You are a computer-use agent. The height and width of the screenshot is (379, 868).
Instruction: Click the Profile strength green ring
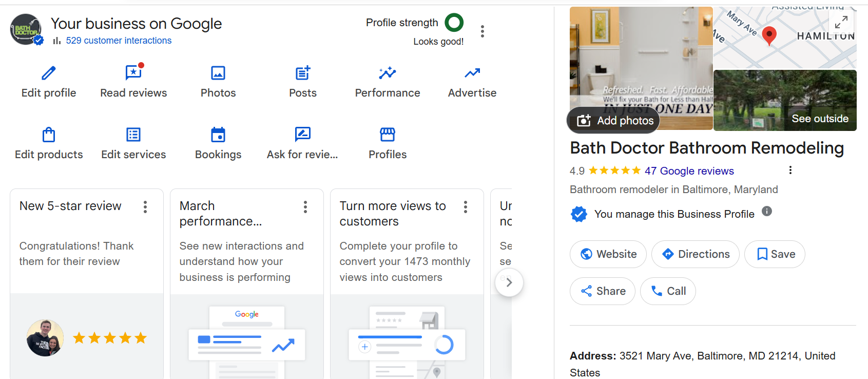click(454, 23)
